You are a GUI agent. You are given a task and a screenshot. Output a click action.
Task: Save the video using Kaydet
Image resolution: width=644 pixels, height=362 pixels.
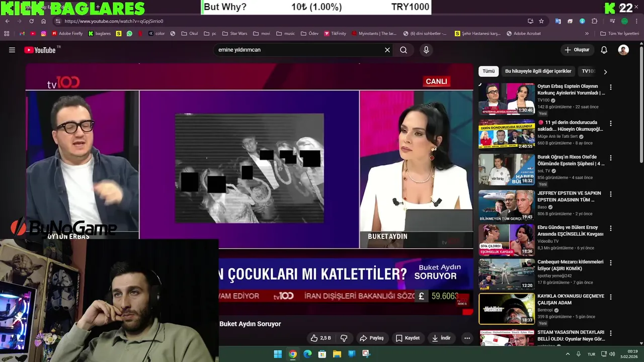(408, 338)
